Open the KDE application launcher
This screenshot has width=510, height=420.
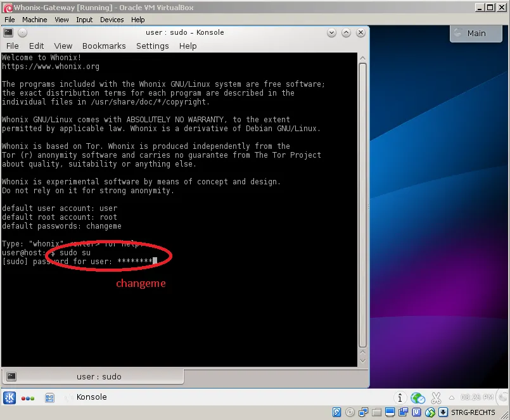point(10,398)
